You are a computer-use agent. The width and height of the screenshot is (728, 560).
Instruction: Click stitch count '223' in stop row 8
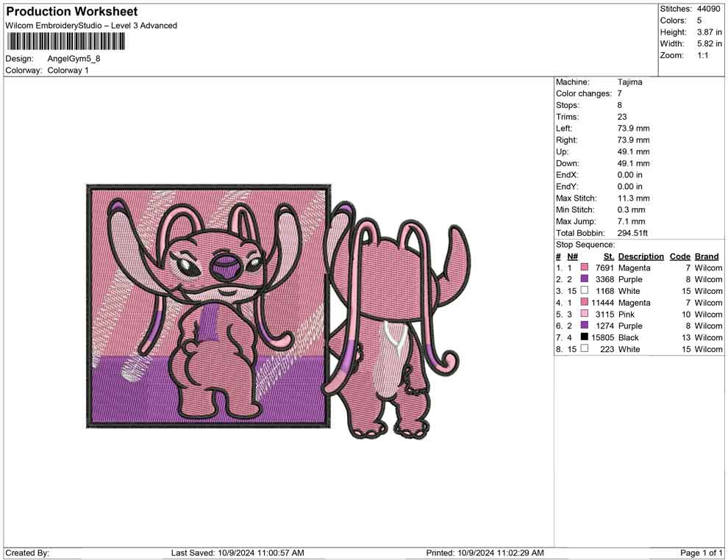607,349
